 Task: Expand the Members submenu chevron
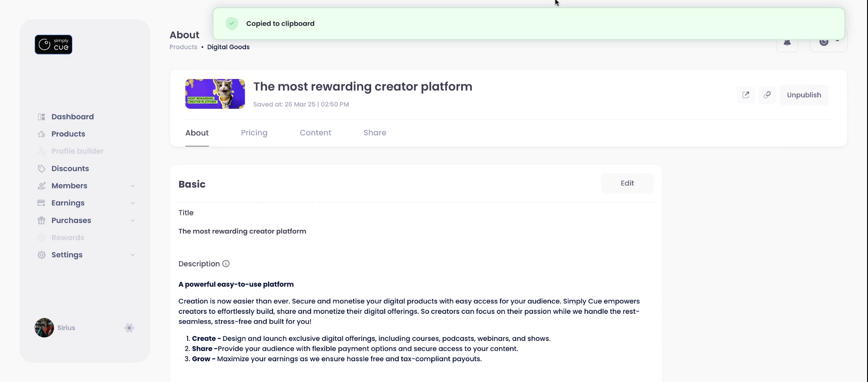[x=133, y=186]
